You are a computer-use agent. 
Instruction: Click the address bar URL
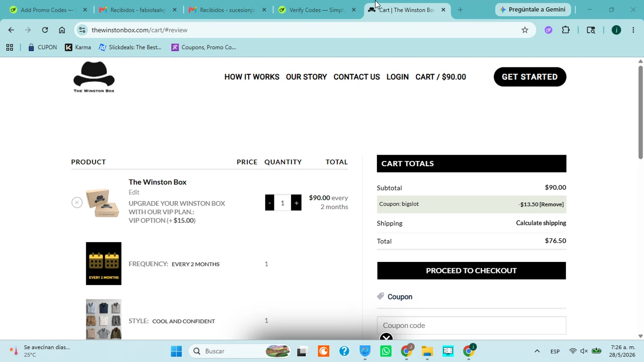(x=140, y=30)
